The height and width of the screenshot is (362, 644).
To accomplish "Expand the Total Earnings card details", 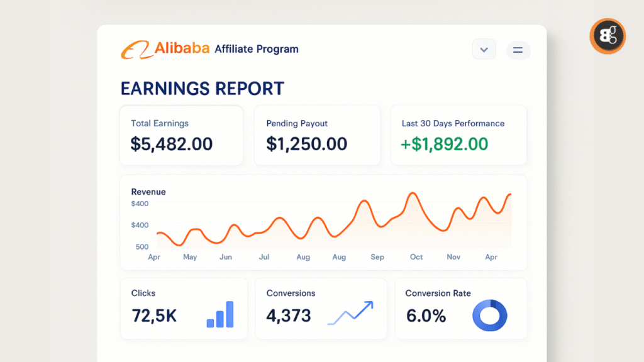I will pos(181,135).
